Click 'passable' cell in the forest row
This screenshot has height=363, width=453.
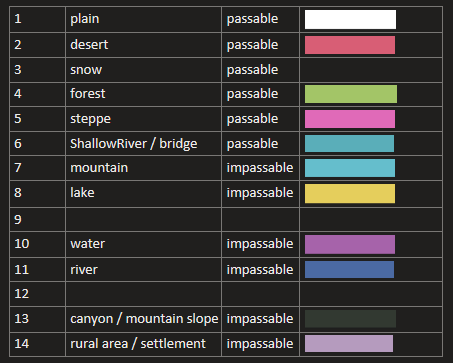(260, 94)
